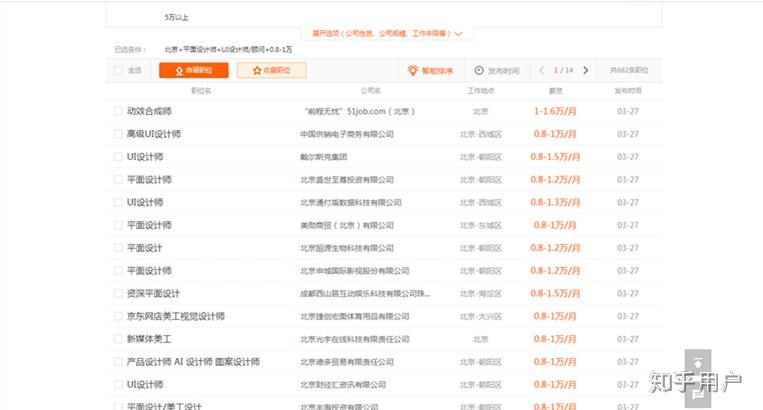The width and height of the screenshot is (763, 410).
Task: Click the 03-27 date of 动效合成师
Action: 628,111
